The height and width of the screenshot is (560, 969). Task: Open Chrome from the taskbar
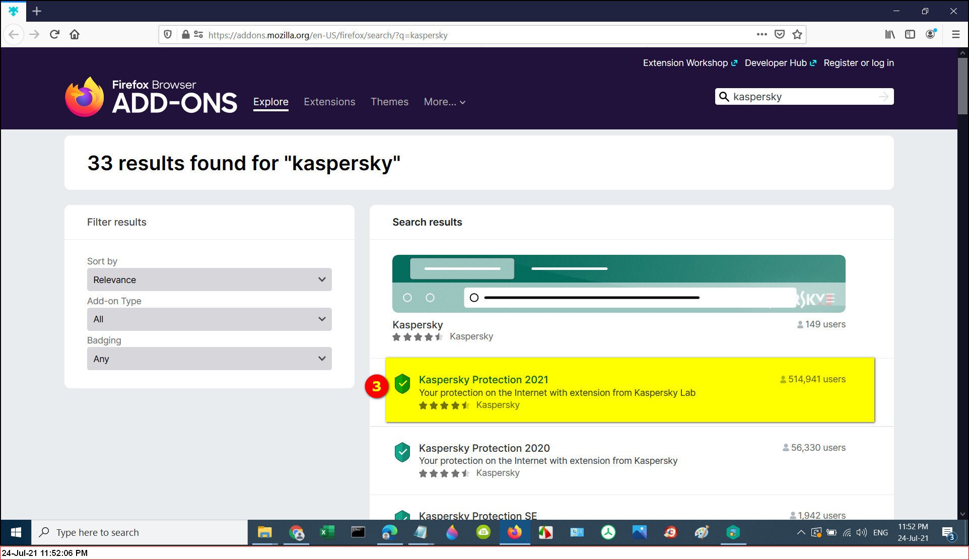[x=297, y=532]
